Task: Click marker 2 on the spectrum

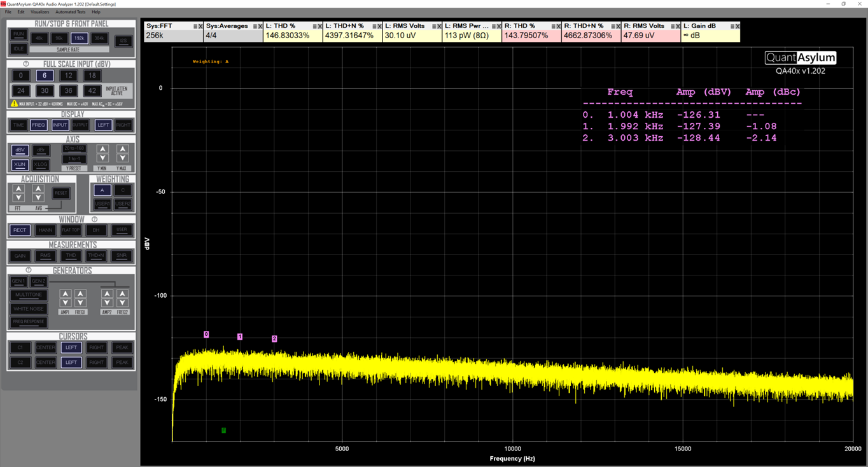Action: click(274, 339)
